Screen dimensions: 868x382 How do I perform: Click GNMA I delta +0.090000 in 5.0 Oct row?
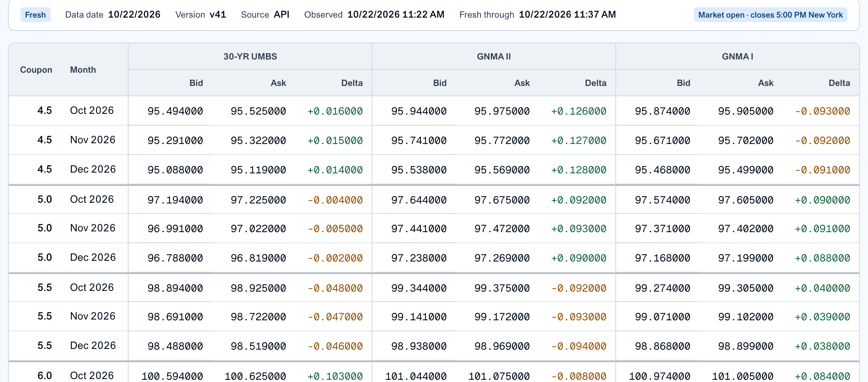(822, 200)
